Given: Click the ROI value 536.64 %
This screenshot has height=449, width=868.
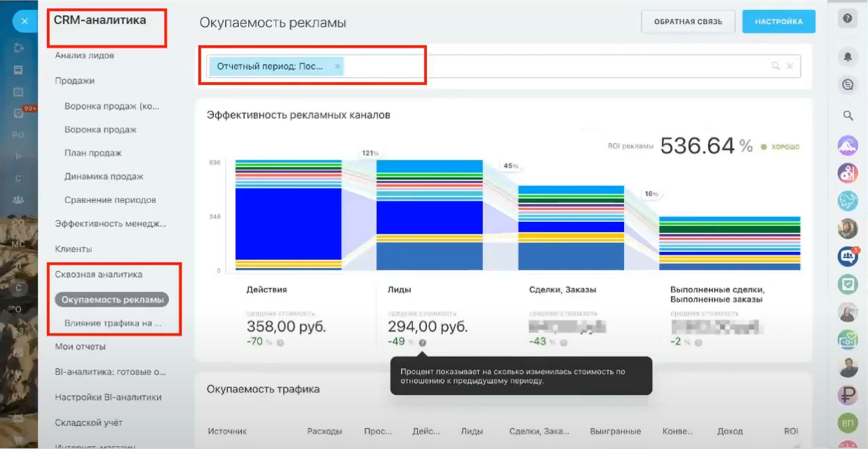Looking at the screenshot, I should tap(706, 145).
